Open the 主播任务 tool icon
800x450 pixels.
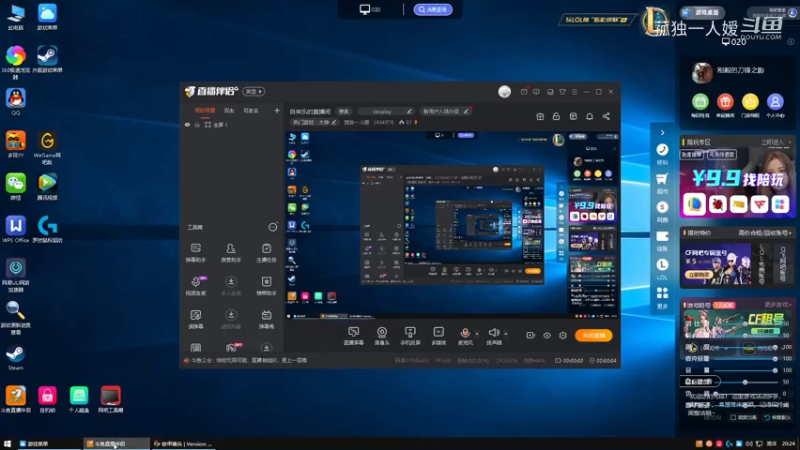click(266, 252)
